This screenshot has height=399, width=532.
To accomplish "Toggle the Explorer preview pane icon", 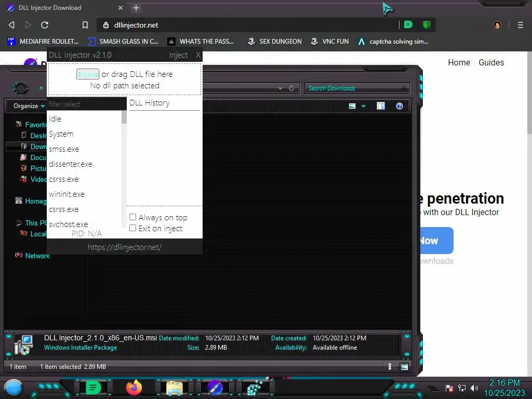I will (x=381, y=106).
